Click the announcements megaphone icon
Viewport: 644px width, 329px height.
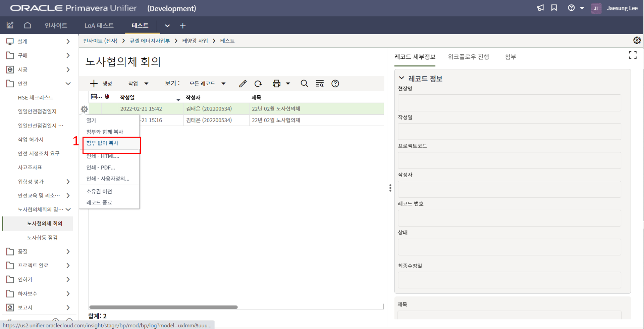540,8
